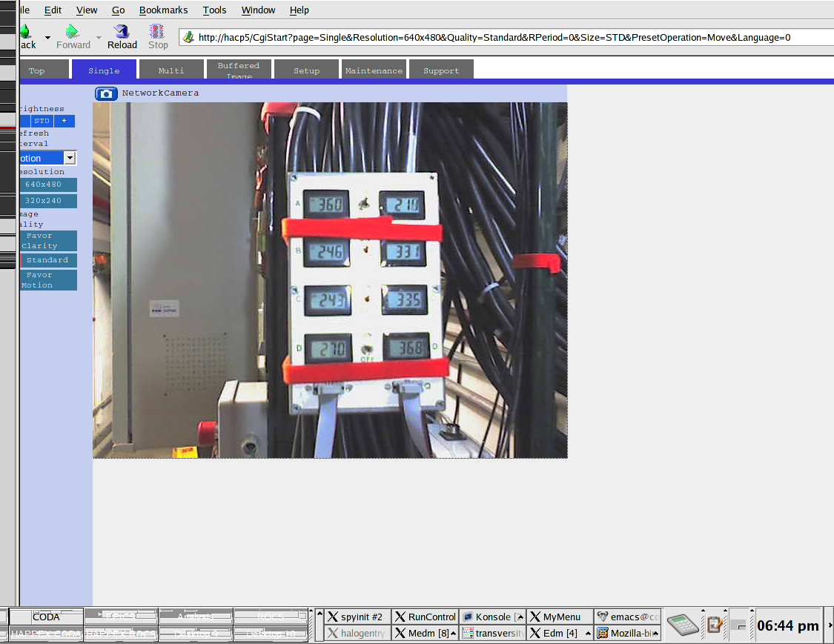Open the Window menu
834x644 pixels.
pos(258,10)
